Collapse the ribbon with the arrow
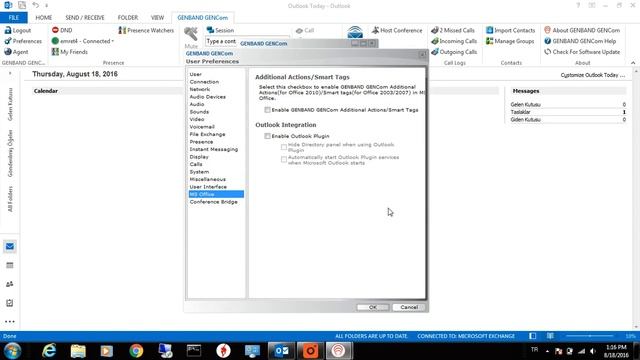 tap(633, 63)
